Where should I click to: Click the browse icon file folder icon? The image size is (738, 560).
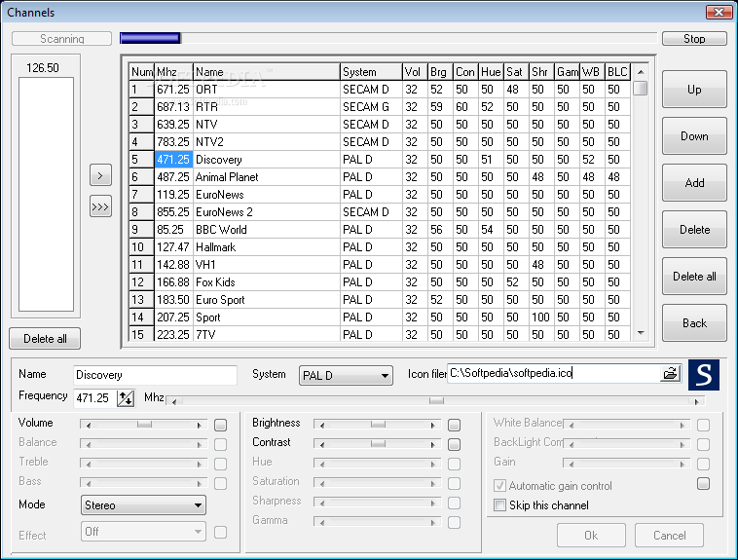[670, 373]
